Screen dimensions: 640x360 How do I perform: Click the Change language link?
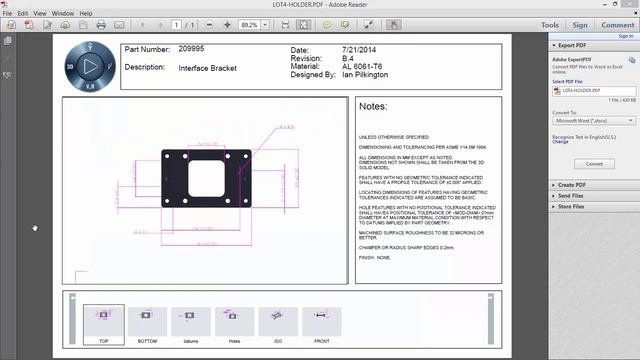click(x=560, y=142)
